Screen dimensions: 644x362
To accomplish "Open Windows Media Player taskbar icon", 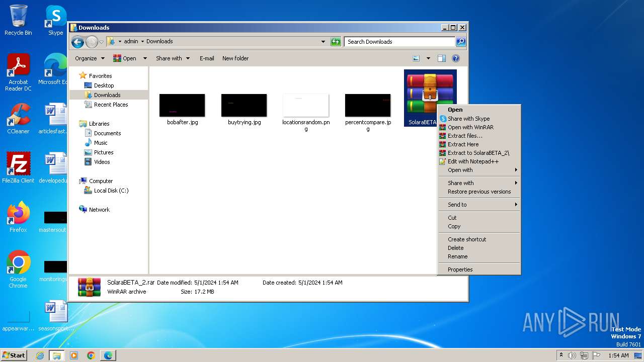I will point(74,355).
